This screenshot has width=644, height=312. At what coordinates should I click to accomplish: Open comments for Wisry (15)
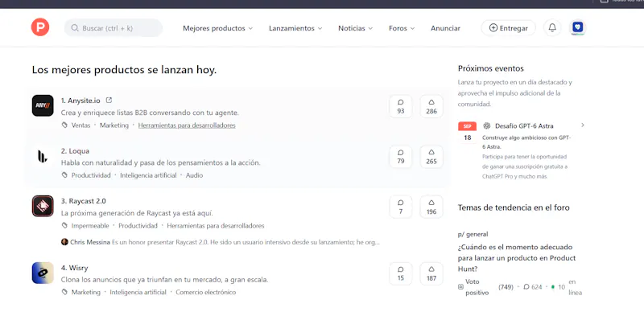(400, 273)
